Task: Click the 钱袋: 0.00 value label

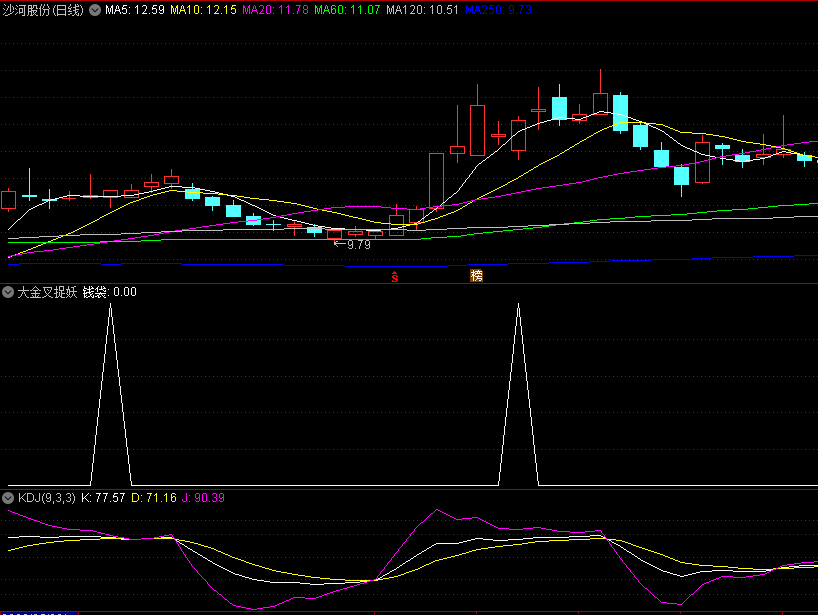Action: [x=110, y=292]
